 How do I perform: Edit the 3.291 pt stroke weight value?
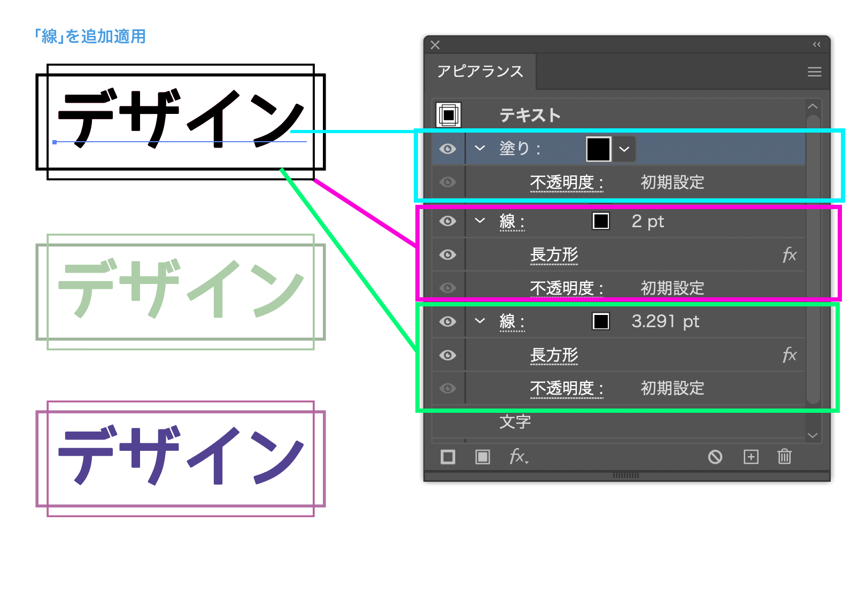click(x=665, y=321)
